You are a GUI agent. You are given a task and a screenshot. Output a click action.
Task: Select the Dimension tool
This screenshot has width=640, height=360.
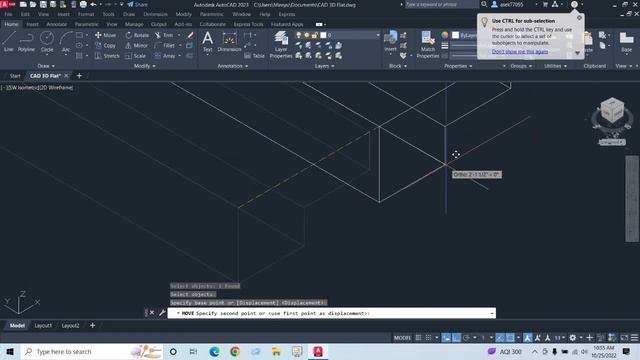tap(229, 42)
